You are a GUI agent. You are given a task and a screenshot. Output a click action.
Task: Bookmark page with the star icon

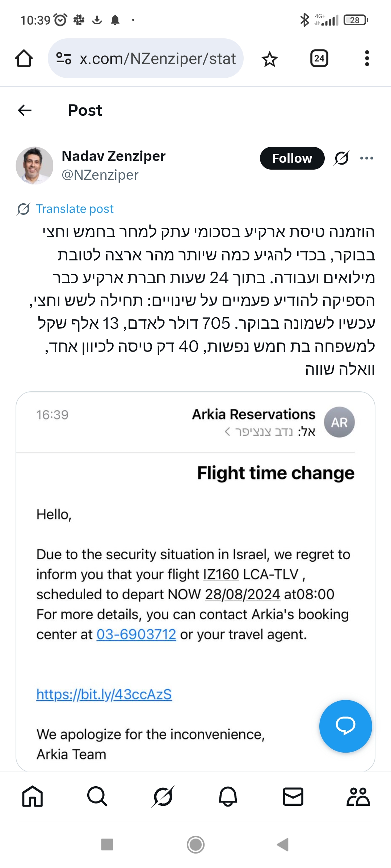(269, 59)
